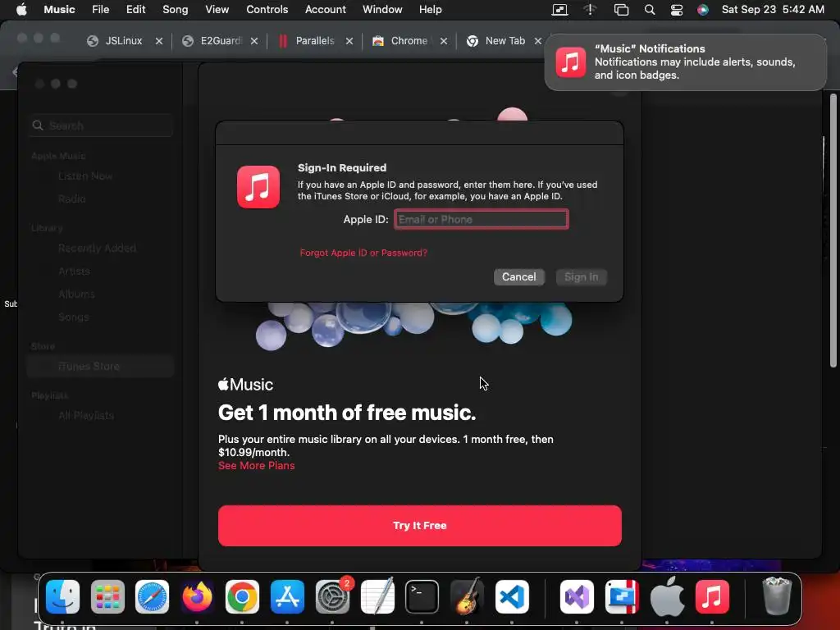Close the New Tab browser tab
The image size is (840, 630).
tap(538, 41)
